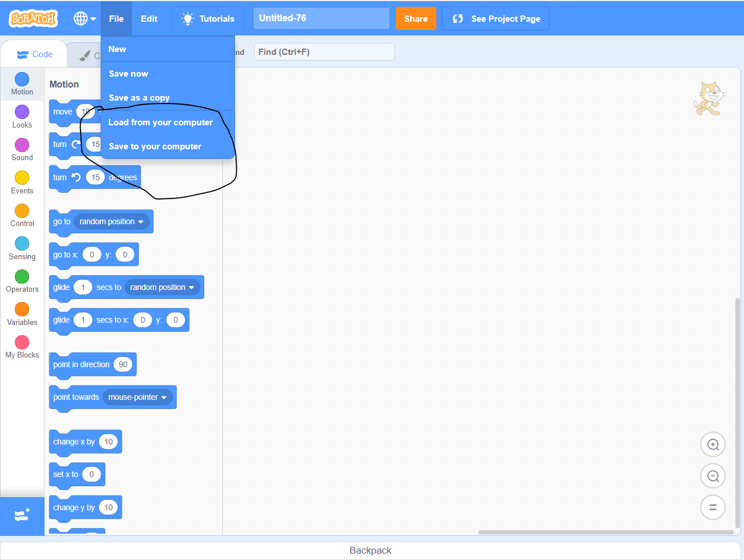
Task: Click secs value in glide to random position block
Action: pyautogui.click(x=83, y=287)
